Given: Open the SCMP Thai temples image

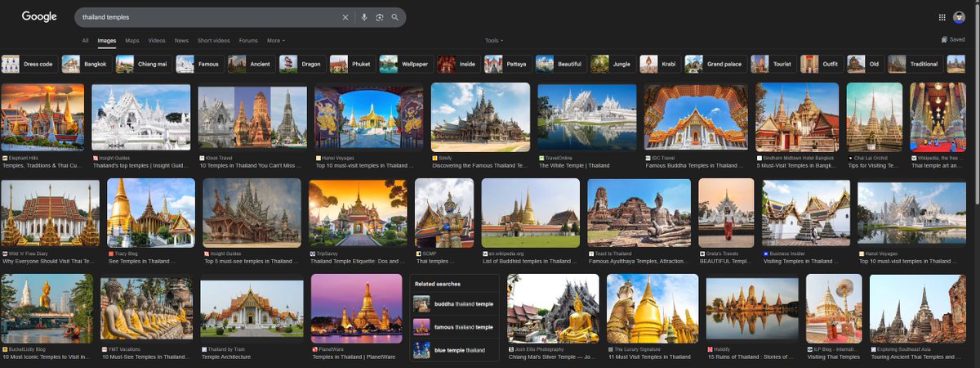Looking at the screenshot, I should tap(444, 213).
